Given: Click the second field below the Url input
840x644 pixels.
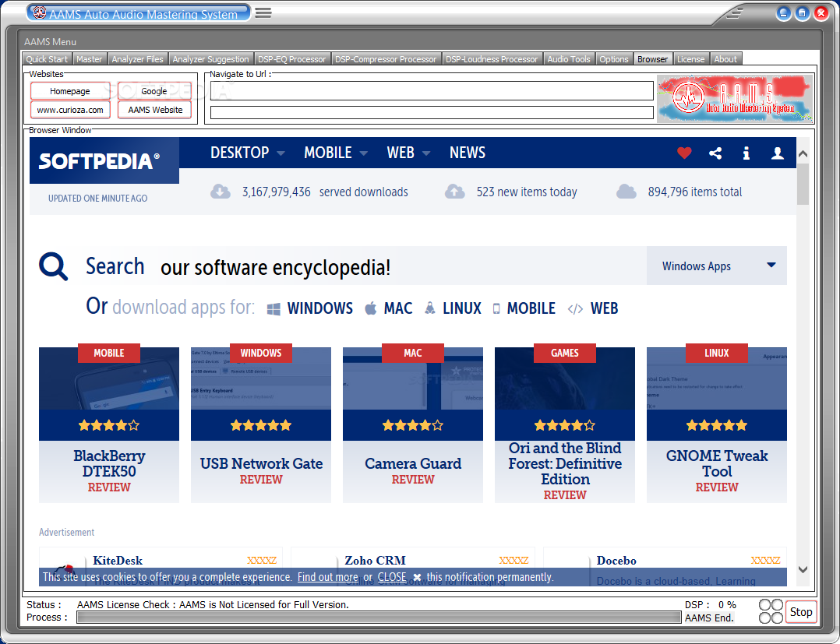Looking at the screenshot, I should [432, 112].
